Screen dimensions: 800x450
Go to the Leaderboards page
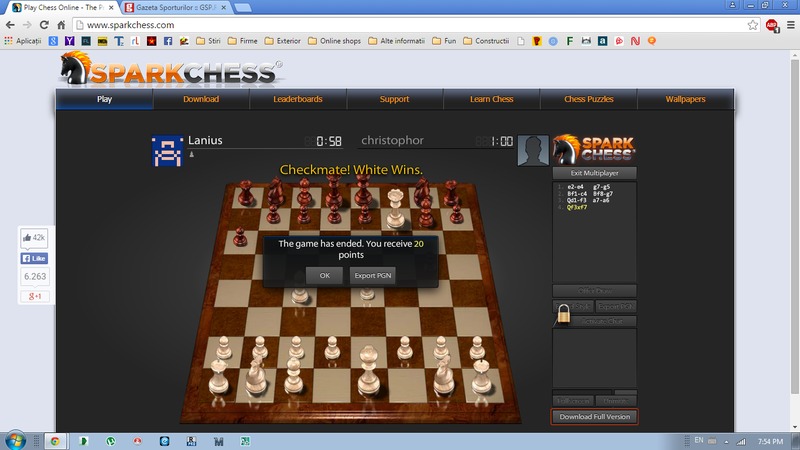tap(298, 99)
